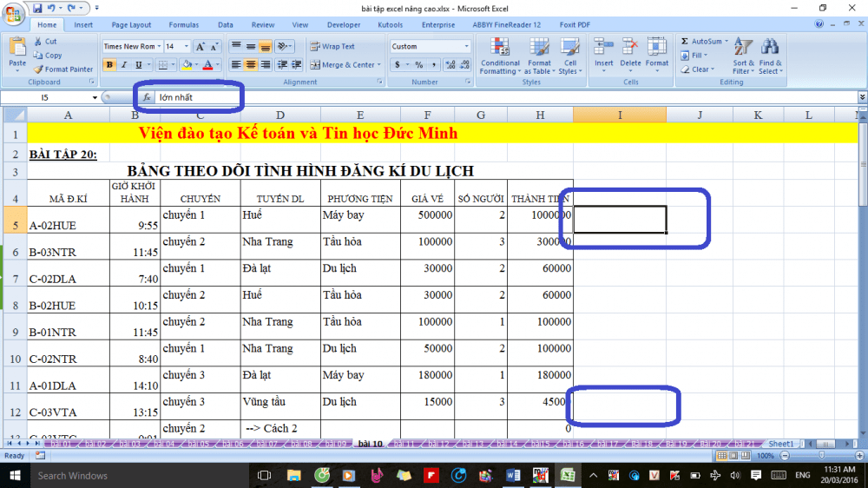868x488 pixels.
Task: Click Increase Decimal icon
Action: coord(450,65)
